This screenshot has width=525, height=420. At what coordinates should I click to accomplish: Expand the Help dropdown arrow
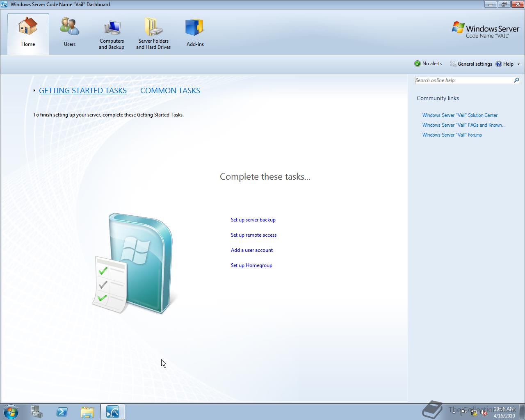point(518,64)
